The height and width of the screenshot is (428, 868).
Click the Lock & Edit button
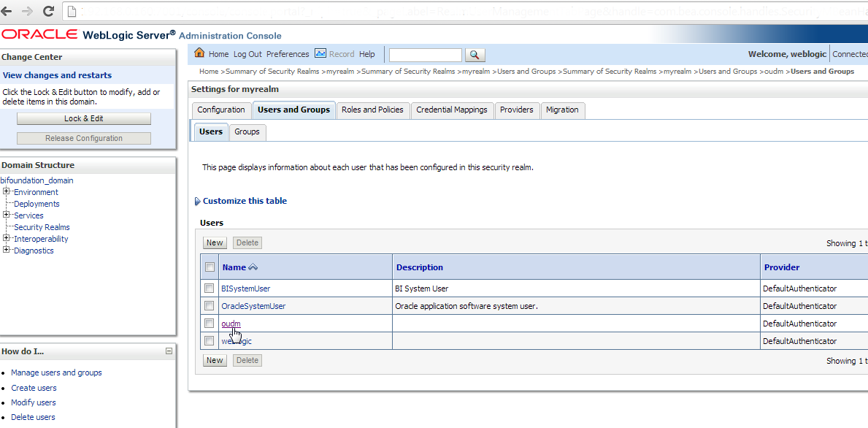pos(84,118)
